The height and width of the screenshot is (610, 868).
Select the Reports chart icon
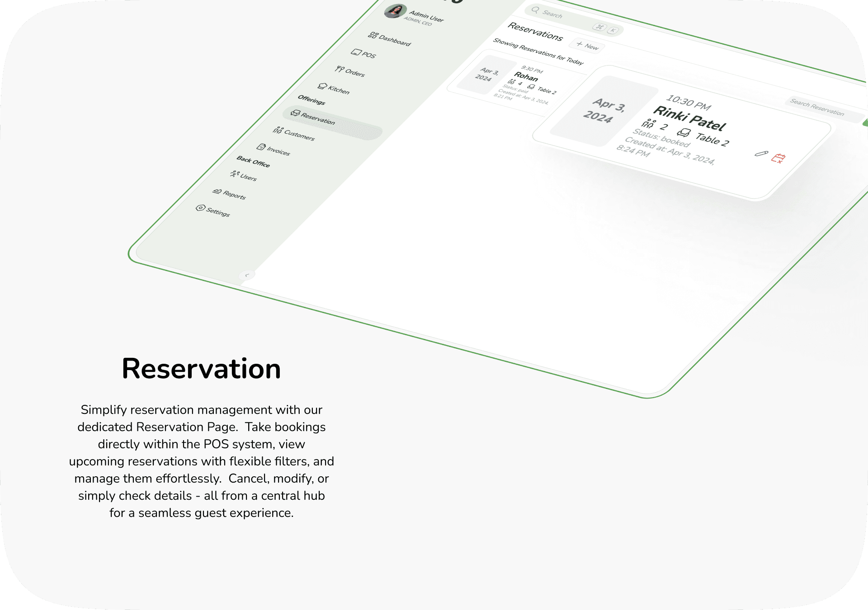[217, 192]
